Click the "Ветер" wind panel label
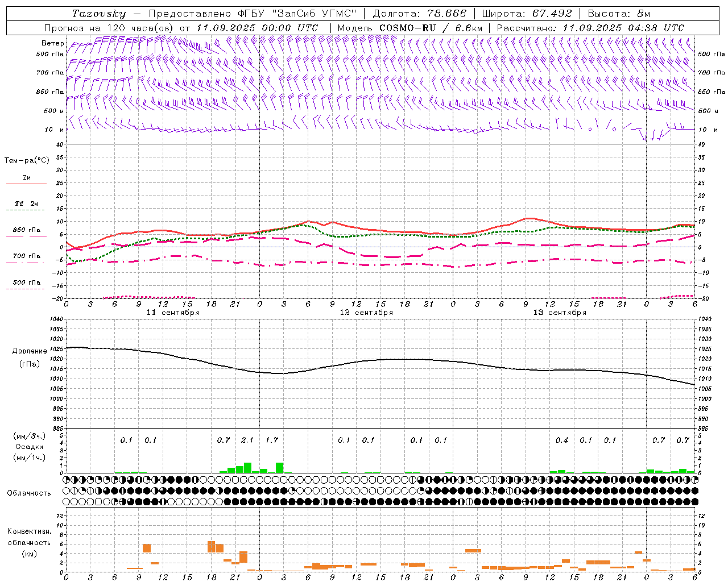Screen dimensions: 728x582 [52, 43]
